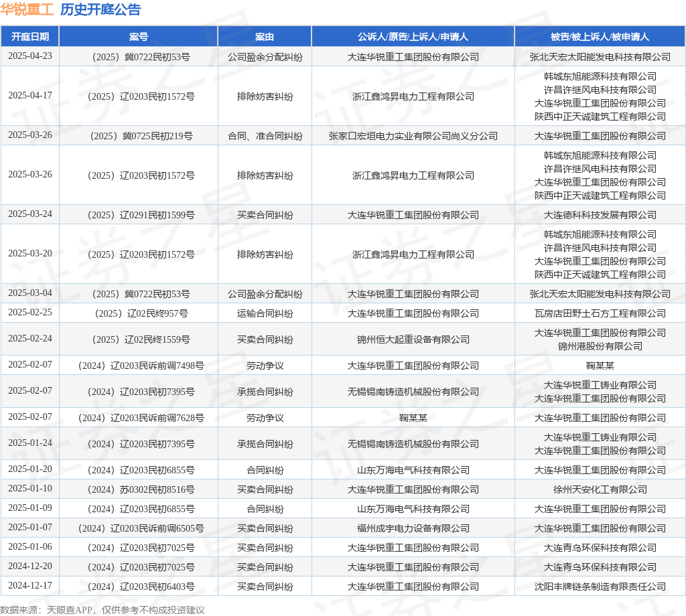Click the date 2025-01-07
This screenshot has width=686, height=616.
(x=29, y=527)
